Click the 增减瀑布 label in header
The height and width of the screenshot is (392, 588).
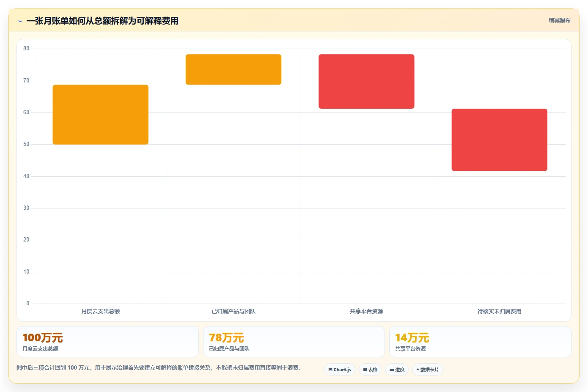559,20
